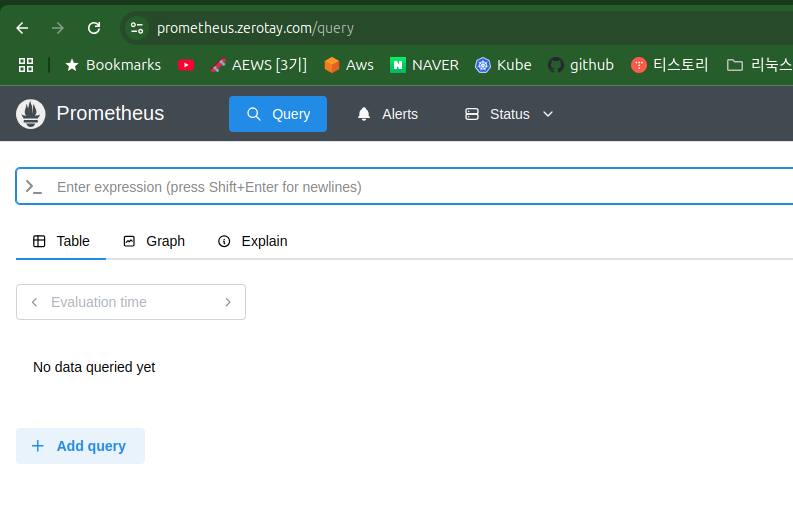Click the Prometheus title text
This screenshot has height=517, width=793.
110,113
